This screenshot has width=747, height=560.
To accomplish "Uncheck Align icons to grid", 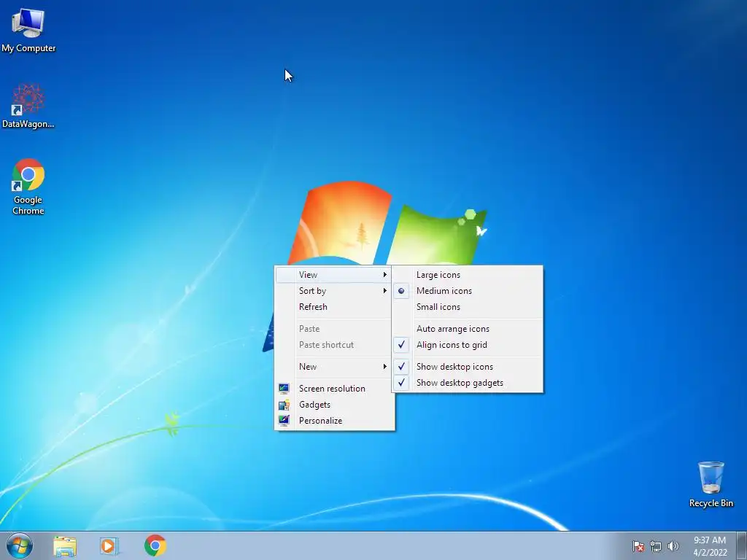I will [468, 345].
